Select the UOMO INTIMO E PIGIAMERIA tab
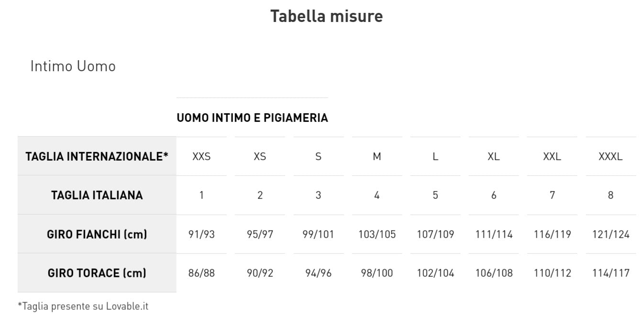The height and width of the screenshot is (328, 644). (252, 118)
